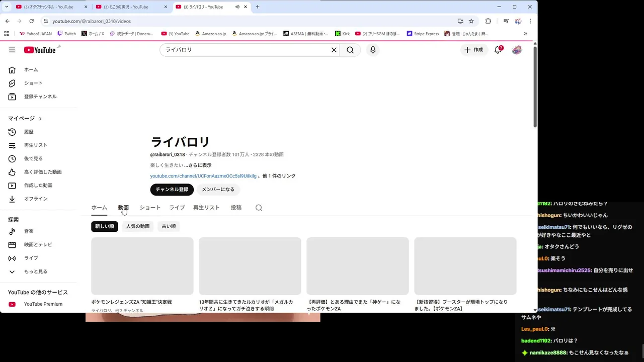The width and height of the screenshot is (644, 362).
Task: Open Chrome tab search dropdown
Action: (7, 7)
